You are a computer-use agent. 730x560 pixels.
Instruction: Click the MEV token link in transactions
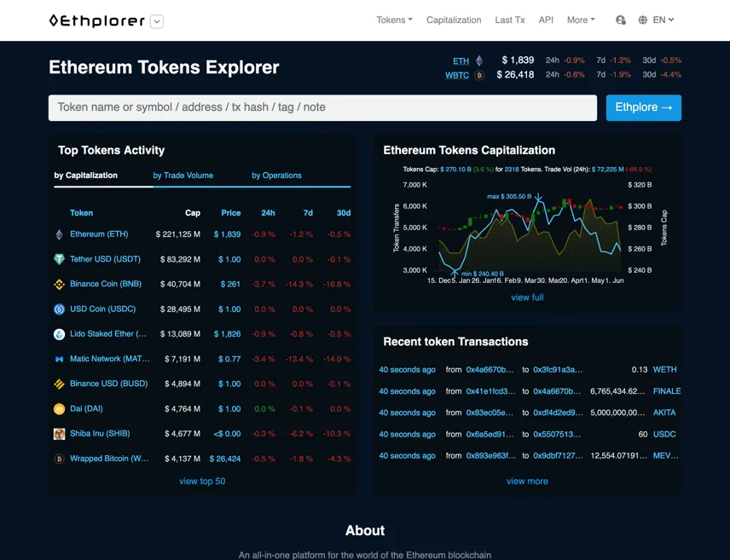[666, 456]
